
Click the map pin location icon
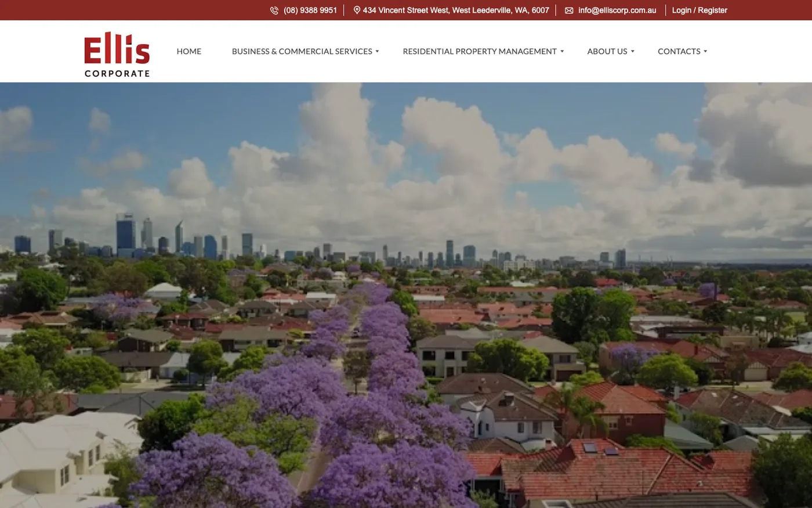pyautogui.click(x=357, y=10)
